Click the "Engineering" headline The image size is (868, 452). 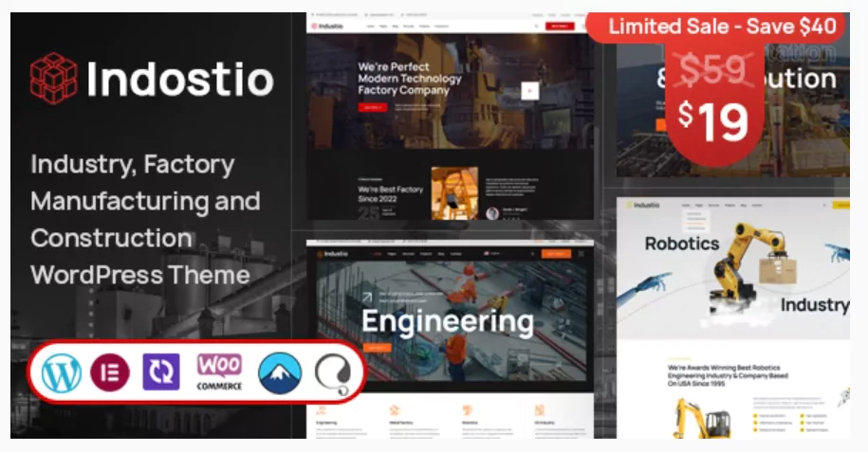pos(448,321)
